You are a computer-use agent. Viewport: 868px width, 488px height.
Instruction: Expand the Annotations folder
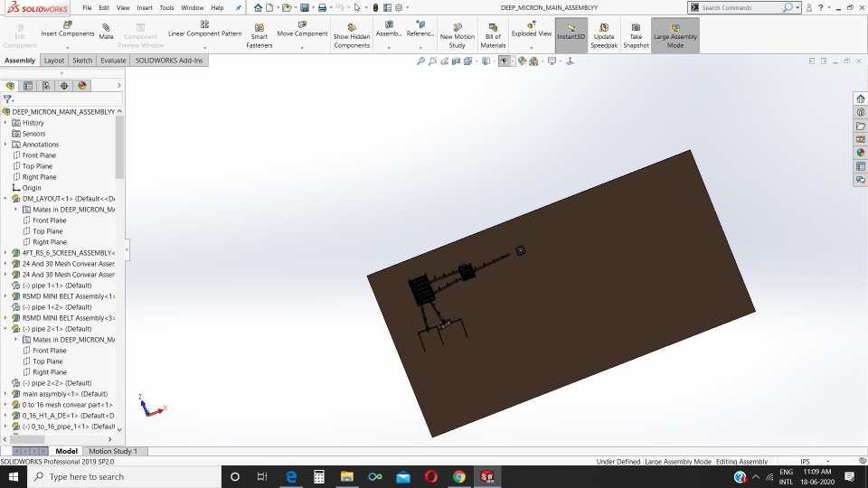5,144
